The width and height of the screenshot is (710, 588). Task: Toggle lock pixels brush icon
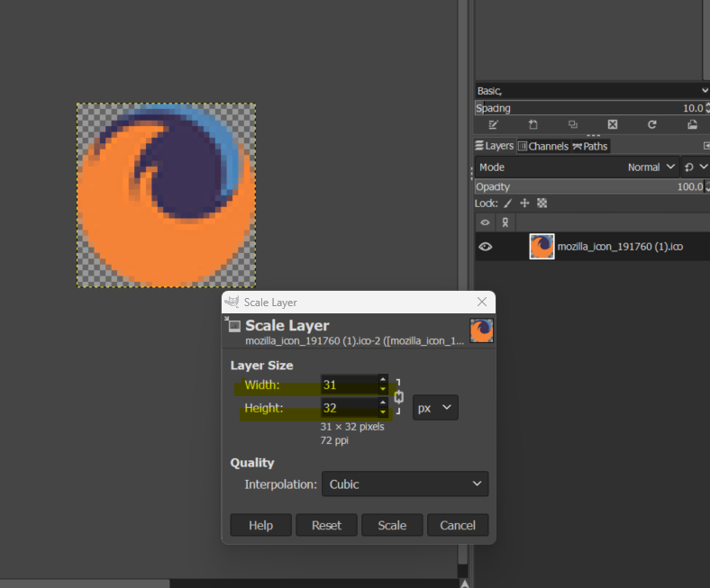pos(507,204)
